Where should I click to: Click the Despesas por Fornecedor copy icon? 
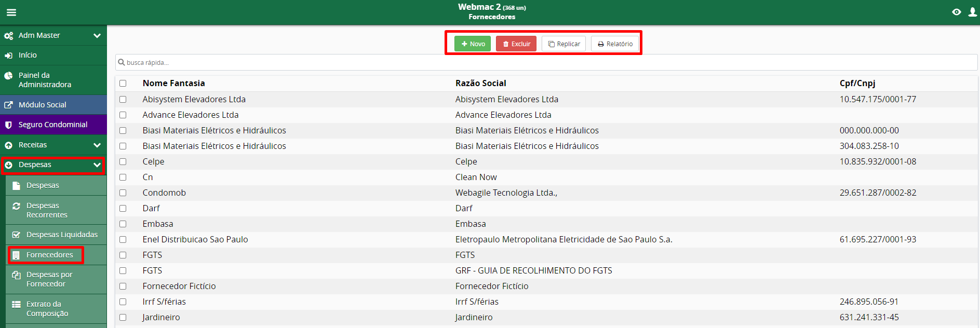pos(16,275)
